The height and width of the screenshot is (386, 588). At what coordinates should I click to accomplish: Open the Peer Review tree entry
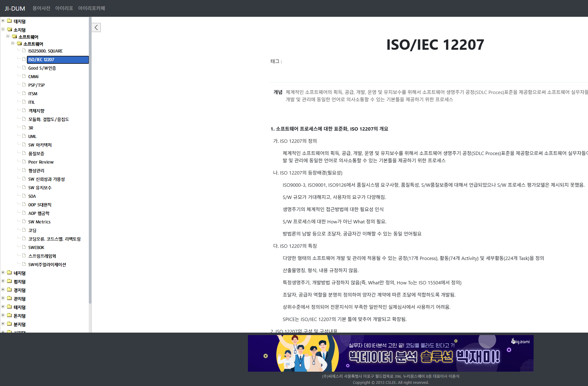click(x=41, y=162)
